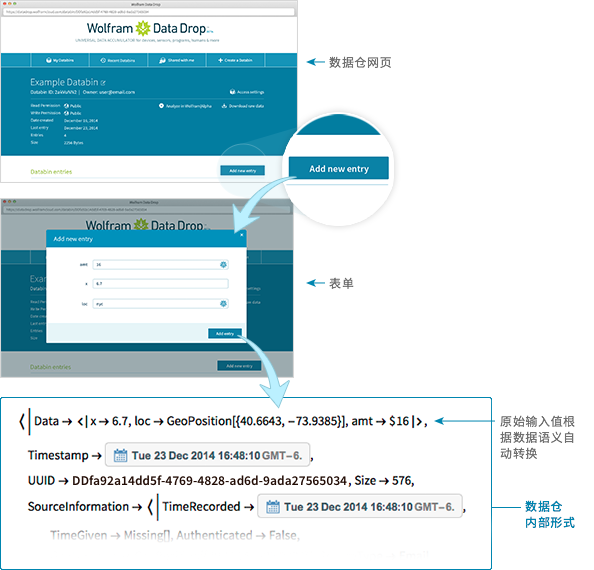Click Wolfram interpreter icon in amt field
The image size is (594, 570).
pyautogui.click(x=224, y=265)
